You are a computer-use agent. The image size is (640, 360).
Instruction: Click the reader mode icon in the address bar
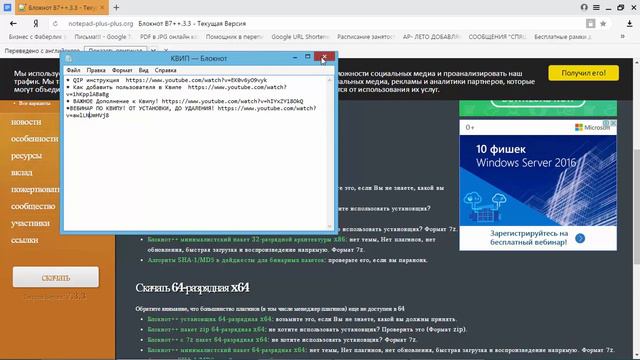(x=590, y=24)
